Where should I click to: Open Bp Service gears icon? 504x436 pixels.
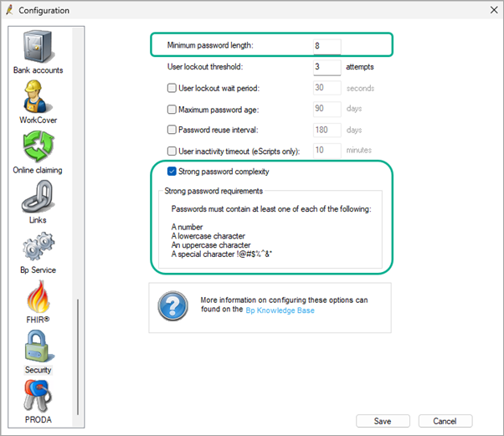[x=39, y=246]
